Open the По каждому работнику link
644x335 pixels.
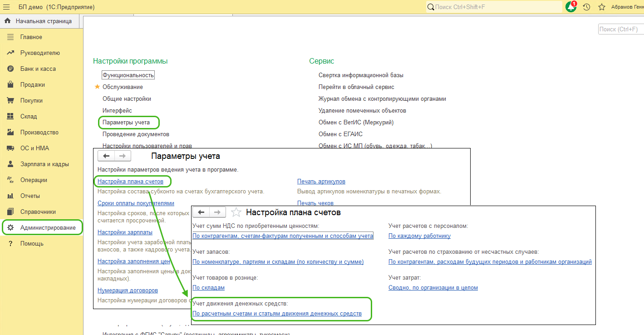(419, 236)
